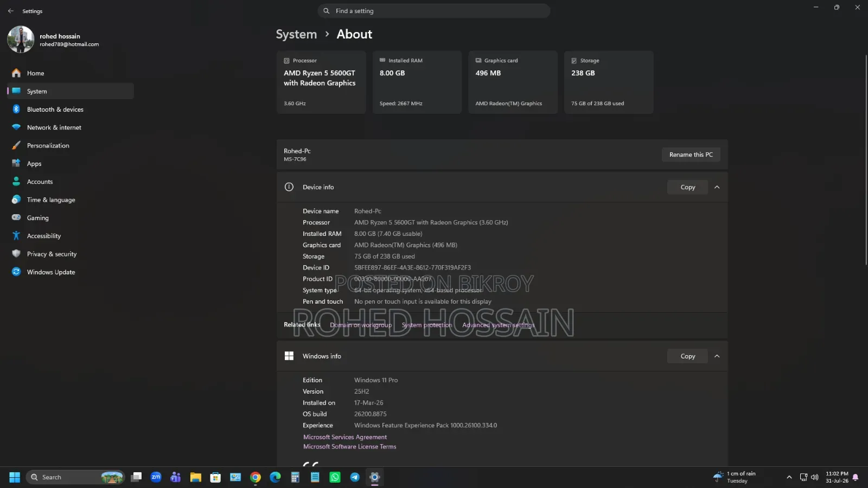Open Telegram from the taskbar
The width and height of the screenshot is (868, 488).
tap(355, 477)
